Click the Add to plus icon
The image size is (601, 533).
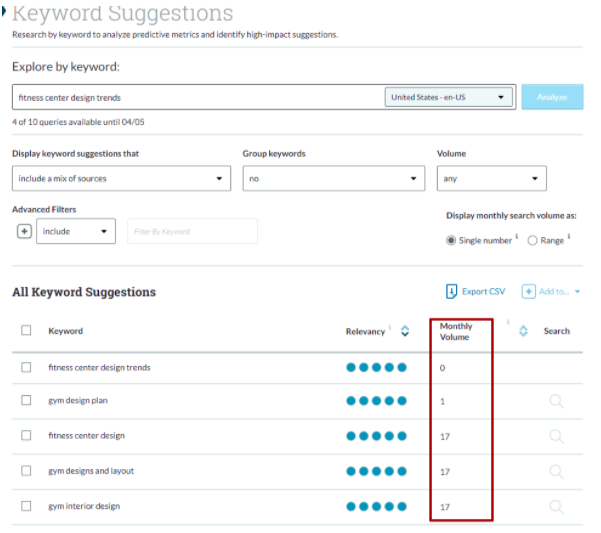pos(528,291)
